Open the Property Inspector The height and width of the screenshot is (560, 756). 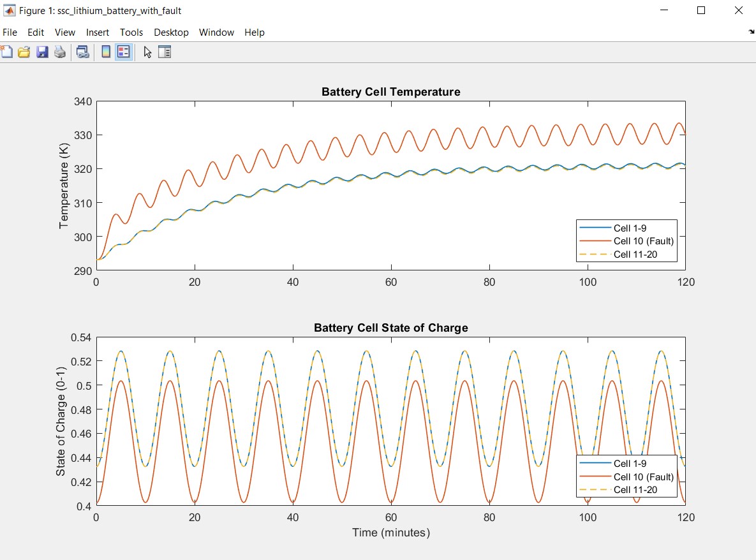coord(165,52)
